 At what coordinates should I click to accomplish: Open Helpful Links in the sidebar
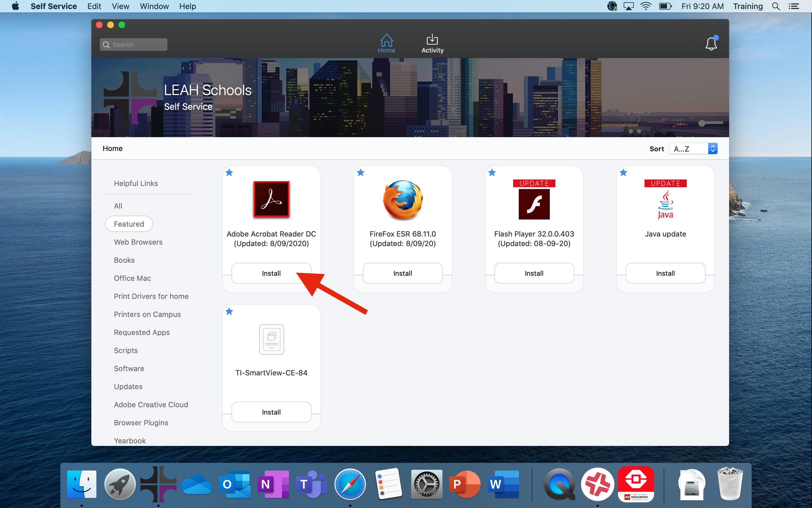pyautogui.click(x=136, y=183)
